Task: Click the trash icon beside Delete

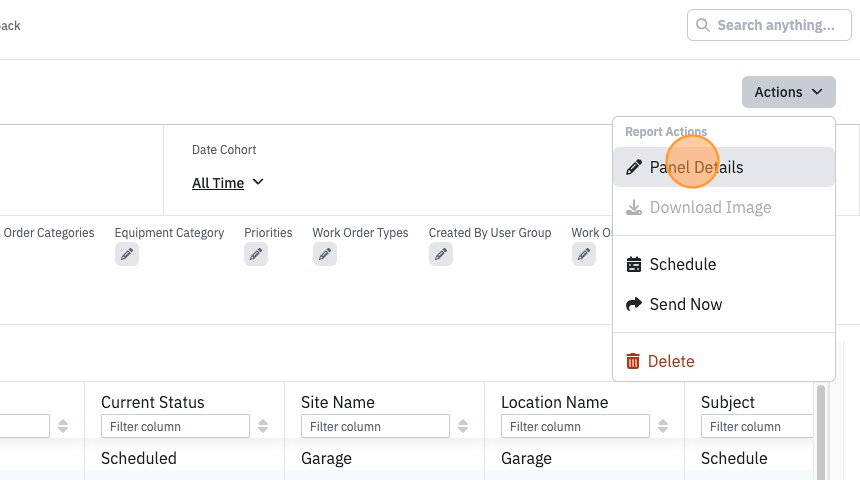Action: pyautogui.click(x=633, y=361)
